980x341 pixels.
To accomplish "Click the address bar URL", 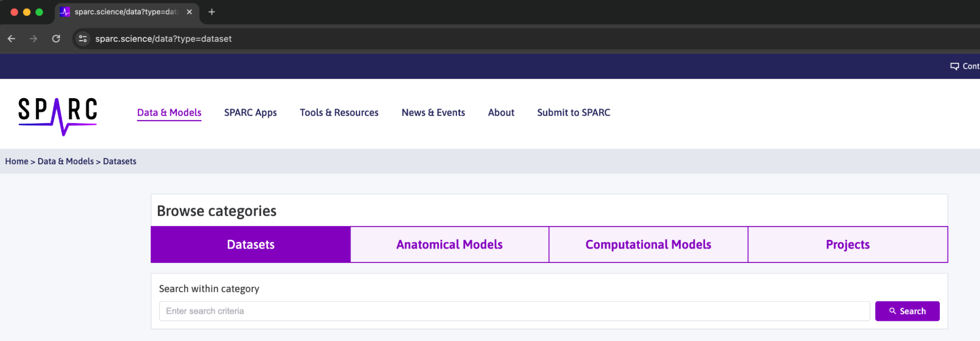I will point(163,39).
